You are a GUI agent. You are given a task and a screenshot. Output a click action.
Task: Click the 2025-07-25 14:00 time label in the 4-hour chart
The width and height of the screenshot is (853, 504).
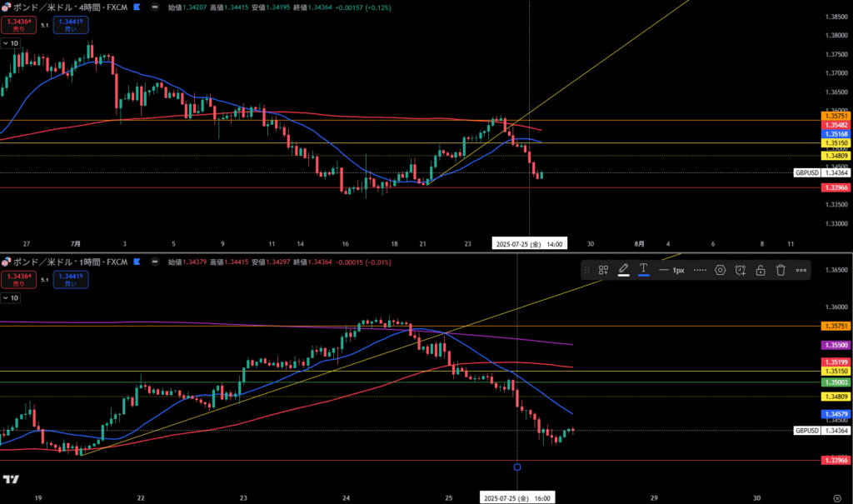(x=529, y=244)
